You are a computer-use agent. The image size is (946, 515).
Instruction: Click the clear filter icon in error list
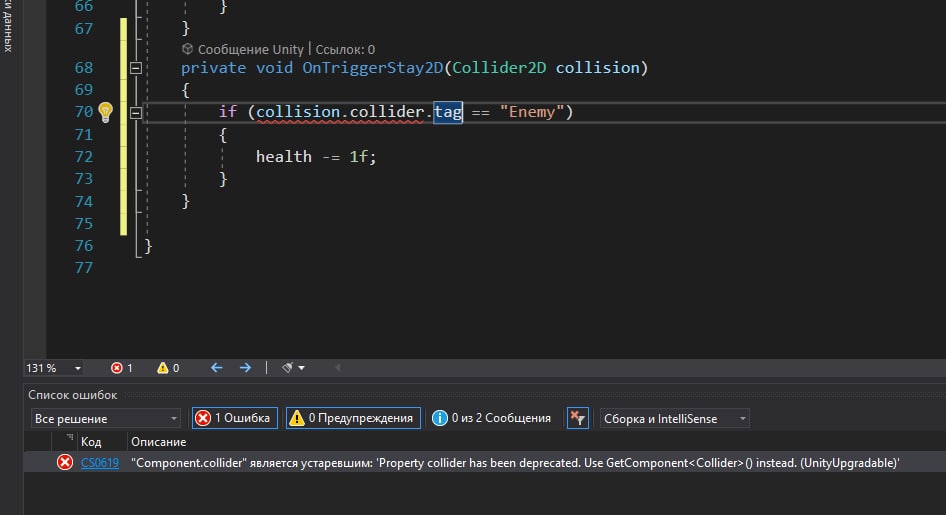pyautogui.click(x=577, y=418)
